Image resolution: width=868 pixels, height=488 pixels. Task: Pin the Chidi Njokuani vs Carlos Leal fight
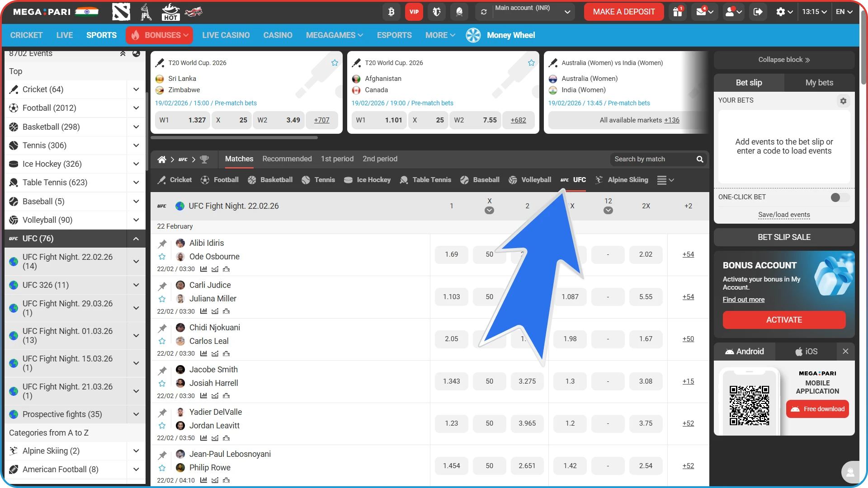click(162, 328)
